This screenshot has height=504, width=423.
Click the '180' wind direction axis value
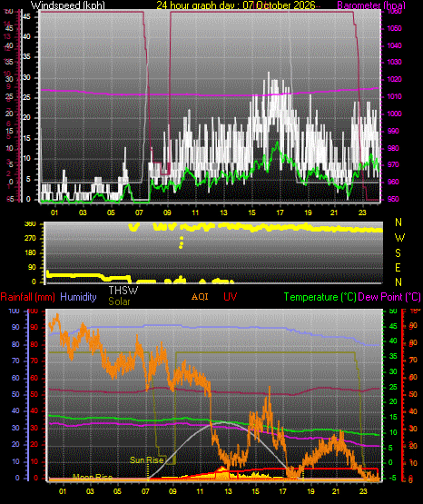coord(30,253)
